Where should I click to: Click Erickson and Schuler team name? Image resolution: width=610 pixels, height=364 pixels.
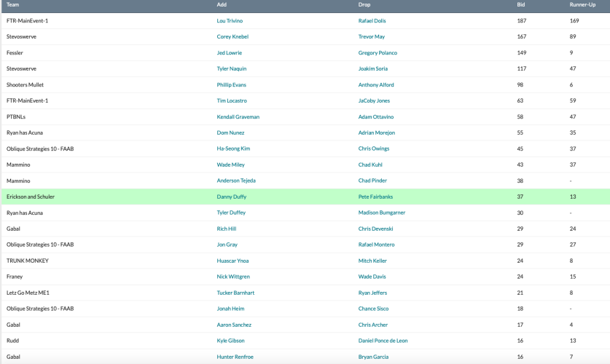click(31, 197)
